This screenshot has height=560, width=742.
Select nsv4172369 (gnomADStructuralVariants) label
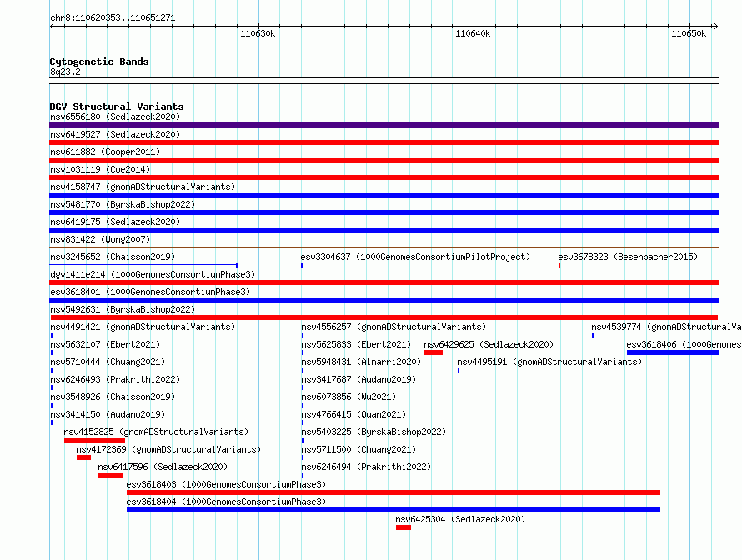tap(168, 449)
